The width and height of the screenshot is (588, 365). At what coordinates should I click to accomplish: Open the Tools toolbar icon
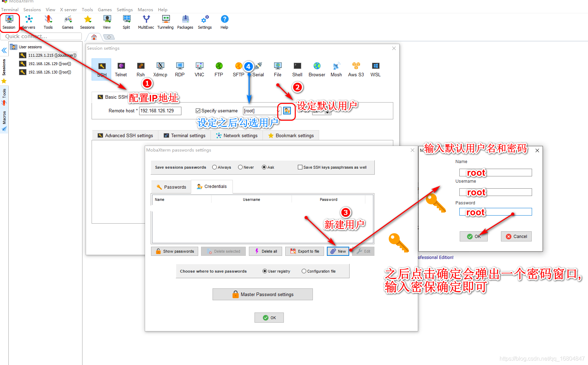pos(48,22)
